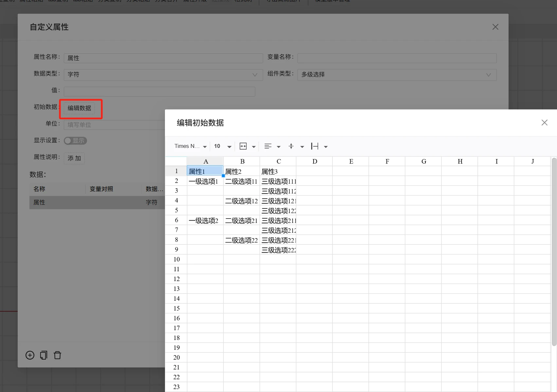Viewport: 557px width, 392px height.
Task: Select the 属性 row in data table
Action: [97, 203]
